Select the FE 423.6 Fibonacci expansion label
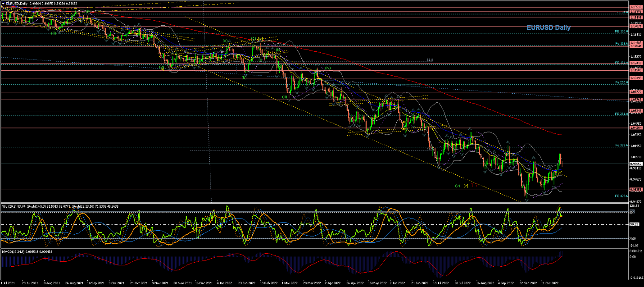The image size is (644, 287). 621,196
